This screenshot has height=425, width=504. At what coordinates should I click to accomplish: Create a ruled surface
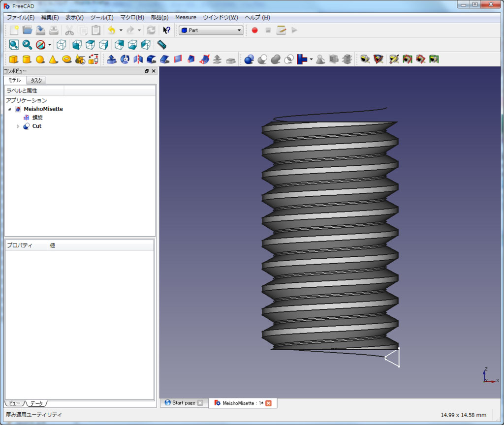point(178,59)
